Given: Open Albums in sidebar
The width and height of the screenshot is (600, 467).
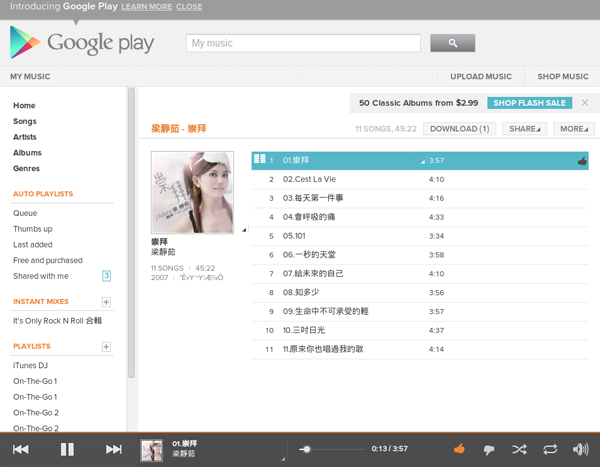Looking at the screenshot, I should click(x=27, y=153).
